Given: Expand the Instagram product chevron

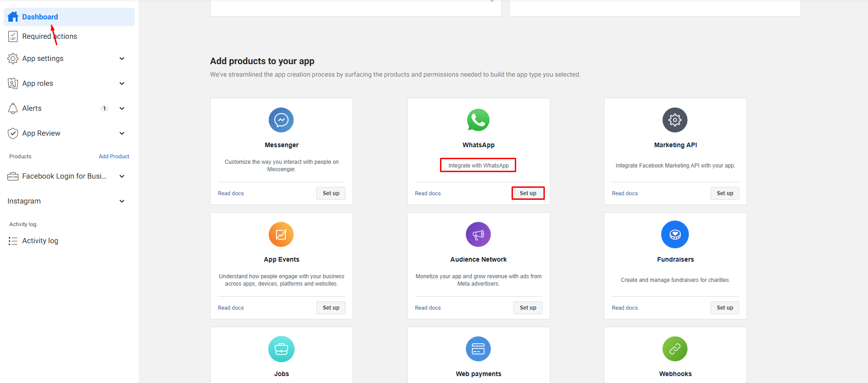Looking at the screenshot, I should click(122, 201).
